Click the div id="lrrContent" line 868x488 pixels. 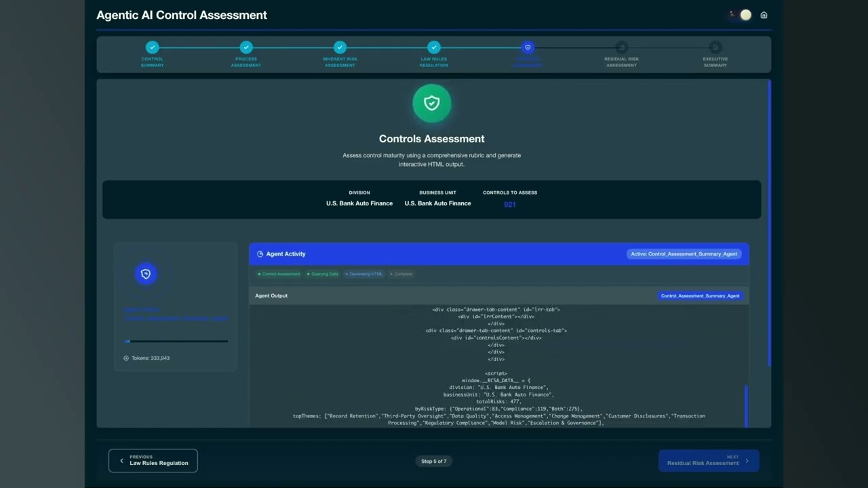[496, 317]
